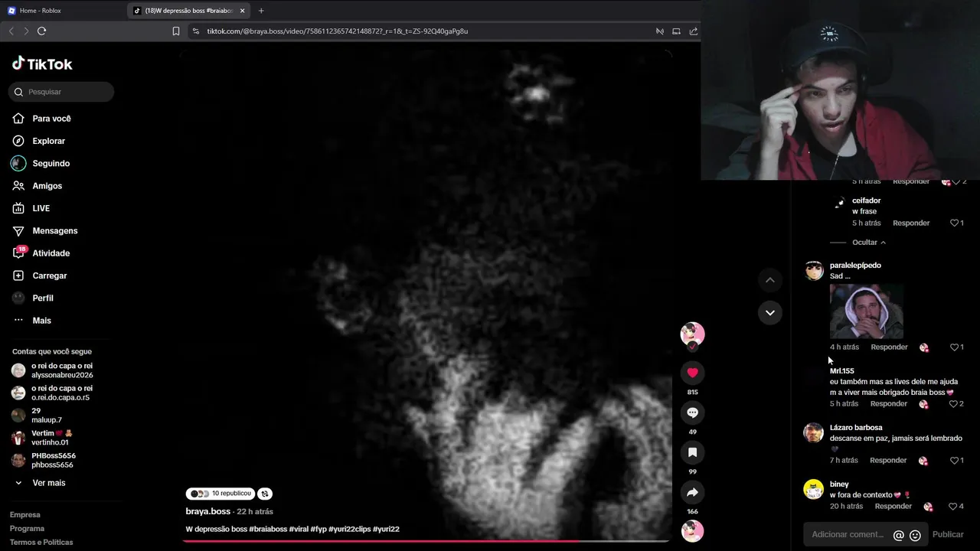Collapse replies with Ocultar
Image resolution: width=980 pixels, height=551 pixels.
869,243
